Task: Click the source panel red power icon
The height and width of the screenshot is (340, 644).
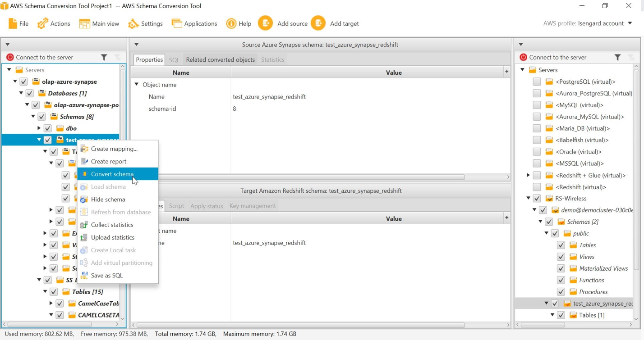Action: coord(10,57)
